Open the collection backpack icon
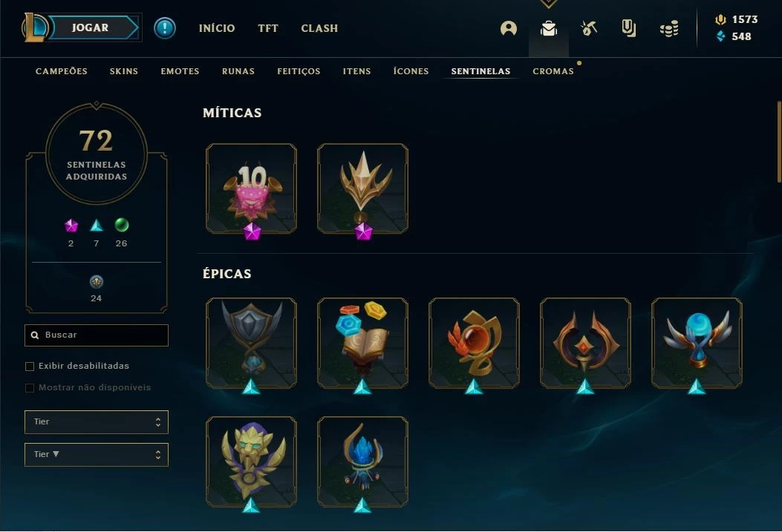The height and width of the screenshot is (532, 782). click(x=549, y=28)
